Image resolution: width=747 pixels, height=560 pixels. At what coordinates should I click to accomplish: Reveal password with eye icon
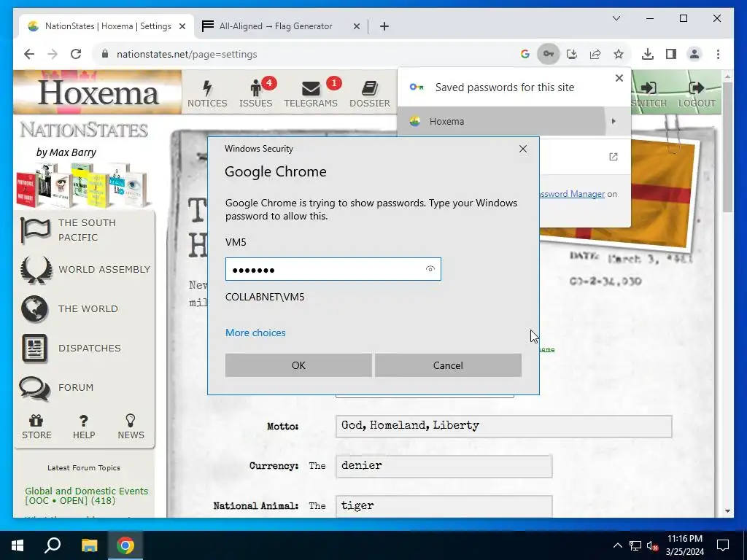click(430, 269)
